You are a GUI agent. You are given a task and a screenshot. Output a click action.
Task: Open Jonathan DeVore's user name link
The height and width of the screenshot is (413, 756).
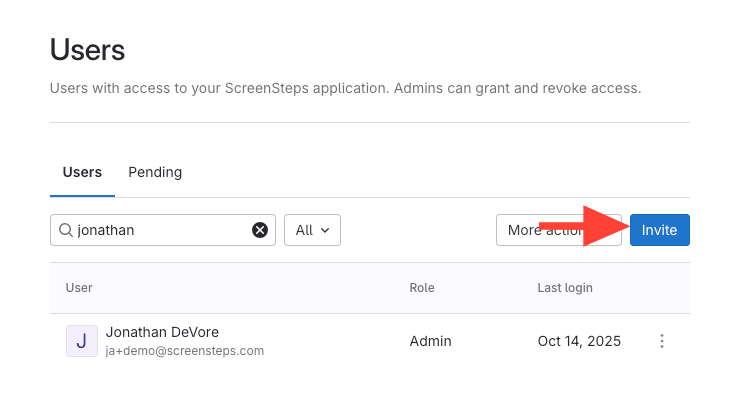(162, 332)
